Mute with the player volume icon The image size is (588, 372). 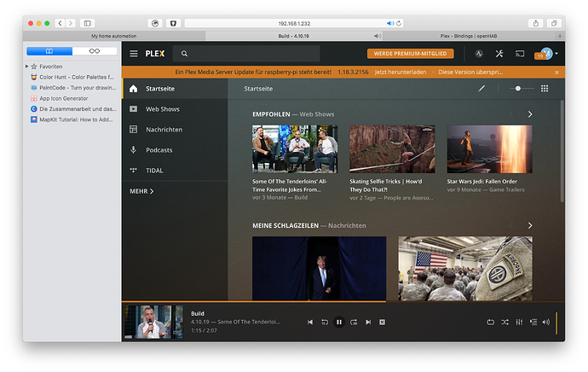(546, 322)
